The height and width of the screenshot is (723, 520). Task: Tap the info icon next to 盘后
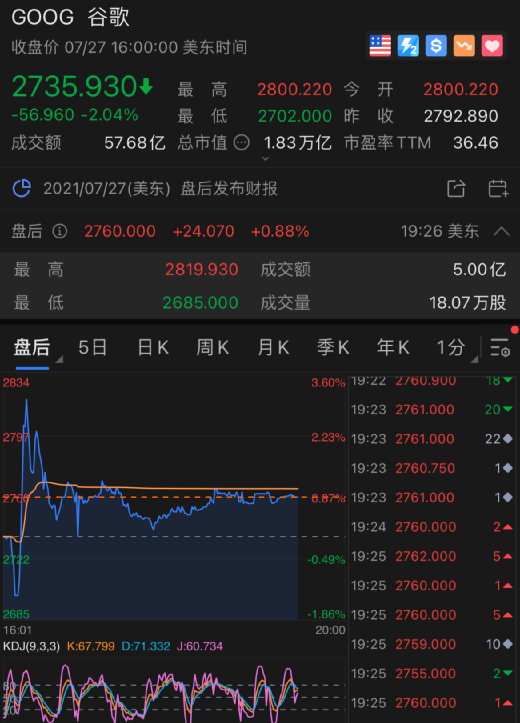[59, 231]
